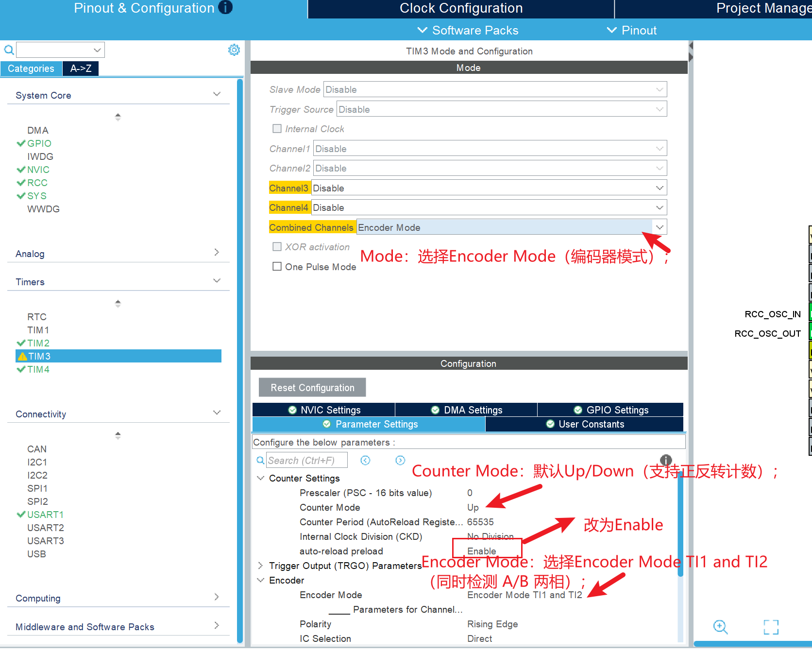
Task: Collapse the Counter Settings group
Action: point(261,478)
